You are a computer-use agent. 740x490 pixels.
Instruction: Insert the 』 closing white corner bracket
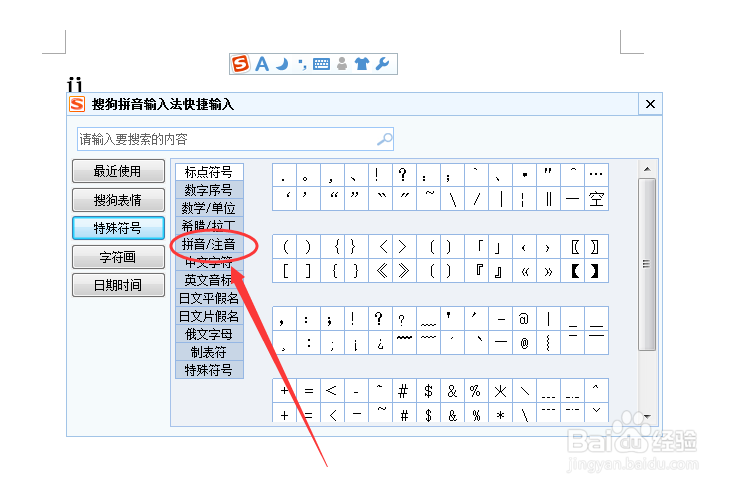pos(498,271)
